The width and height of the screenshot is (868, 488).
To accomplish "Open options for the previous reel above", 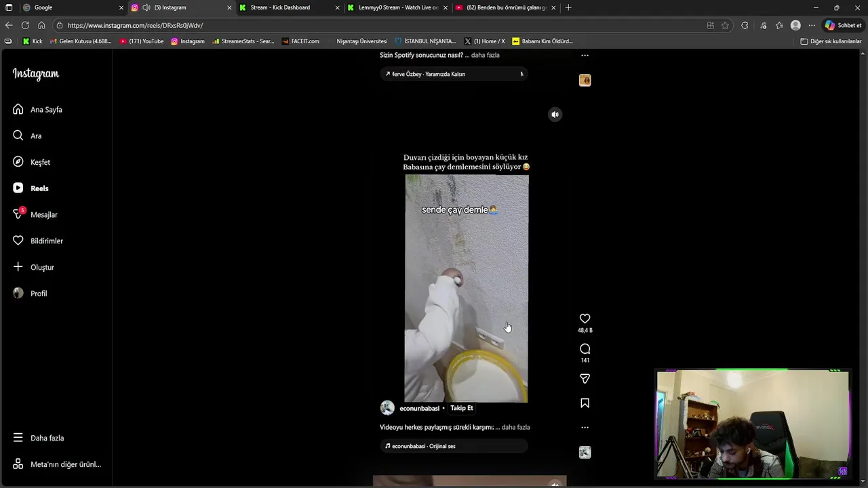I will pyautogui.click(x=585, y=56).
